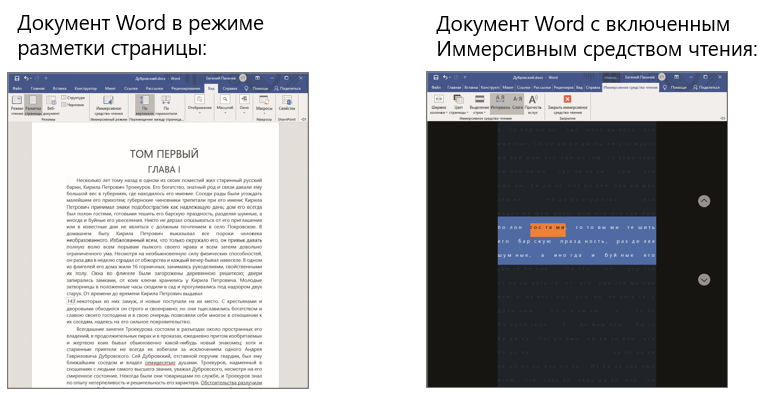The height and width of the screenshot is (395, 764).
Task: Open Вставка tab in left Word window
Action: 59,89
